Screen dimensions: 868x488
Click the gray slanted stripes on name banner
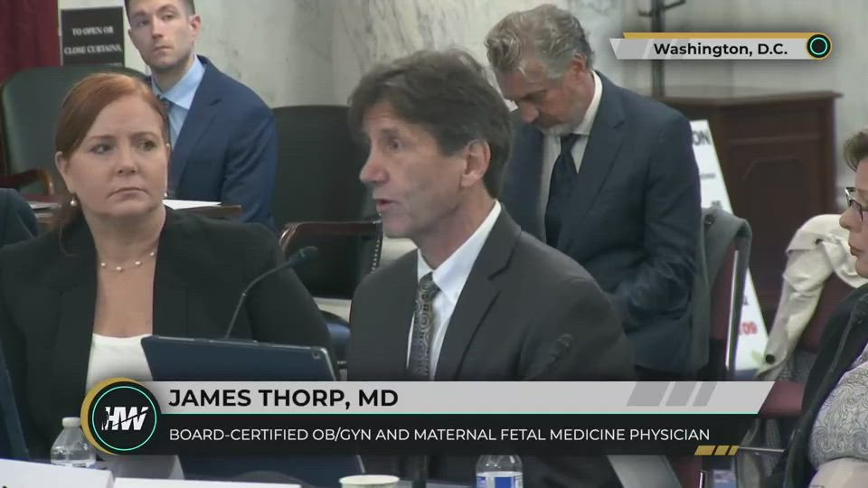click(672, 393)
